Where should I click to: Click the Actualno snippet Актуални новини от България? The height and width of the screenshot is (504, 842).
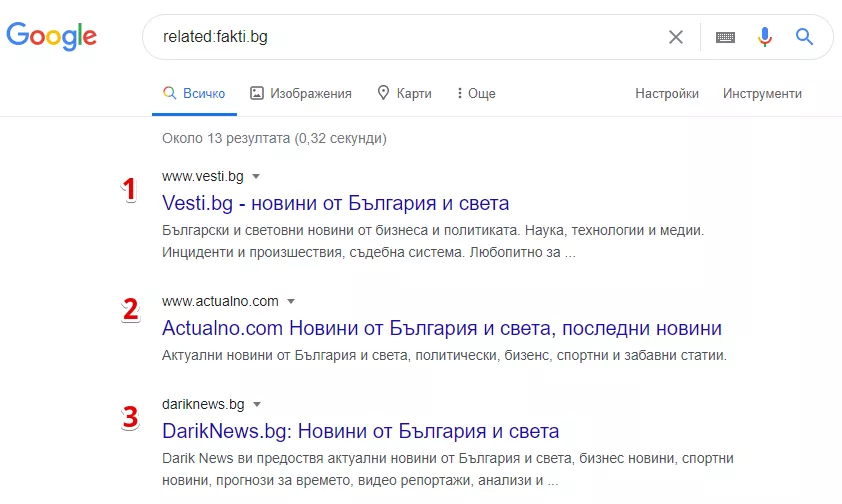[x=444, y=355]
